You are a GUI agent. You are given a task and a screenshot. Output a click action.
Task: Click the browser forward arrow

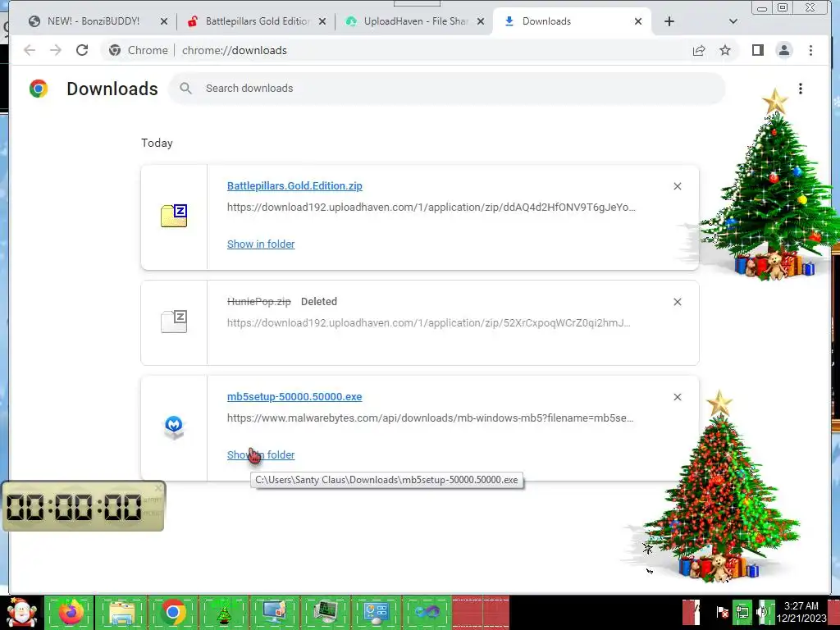coord(56,50)
